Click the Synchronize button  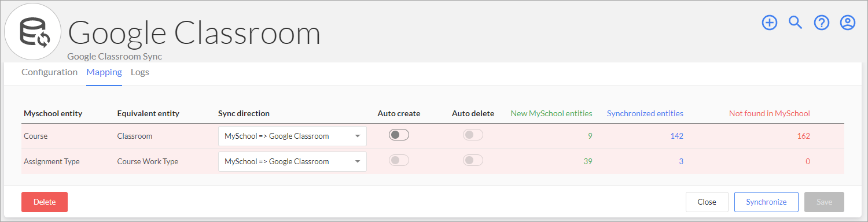pyautogui.click(x=766, y=202)
